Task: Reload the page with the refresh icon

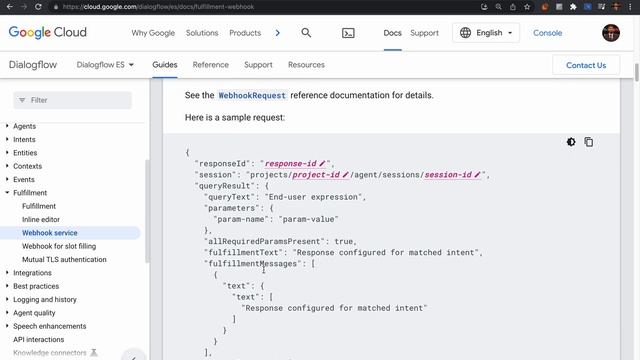Action: pos(38,7)
